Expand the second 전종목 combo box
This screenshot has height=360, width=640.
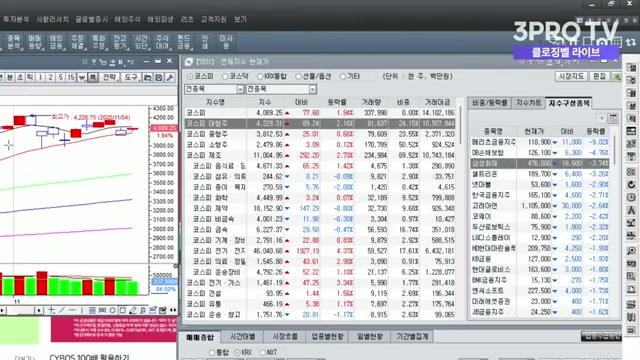tap(312, 89)
